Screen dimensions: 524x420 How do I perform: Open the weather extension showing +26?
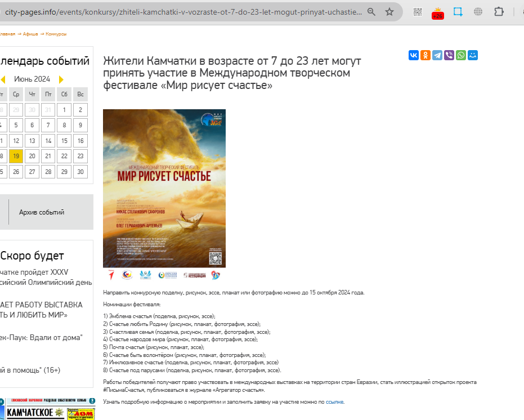coord(437,13)
